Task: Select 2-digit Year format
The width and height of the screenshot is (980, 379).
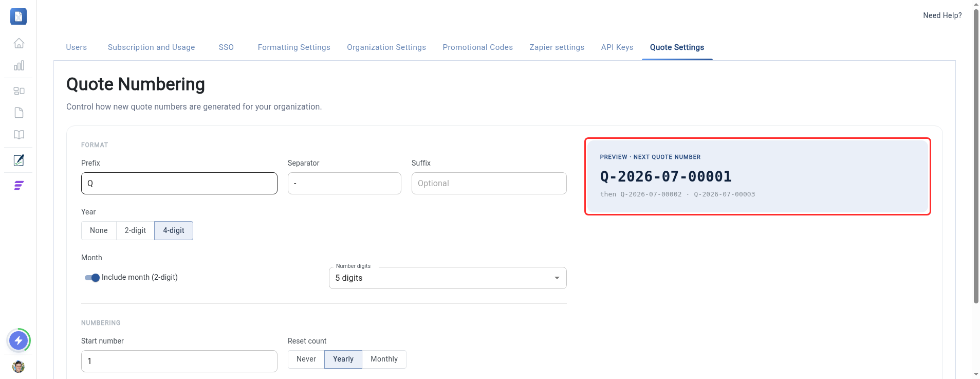Action: click(x=135, y=230)
